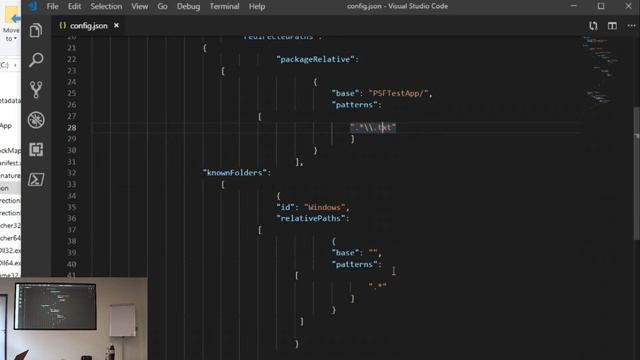This screenshot has width=640, height=360.
Task: Close the config.json tab
Action: (x=116, y=25)
